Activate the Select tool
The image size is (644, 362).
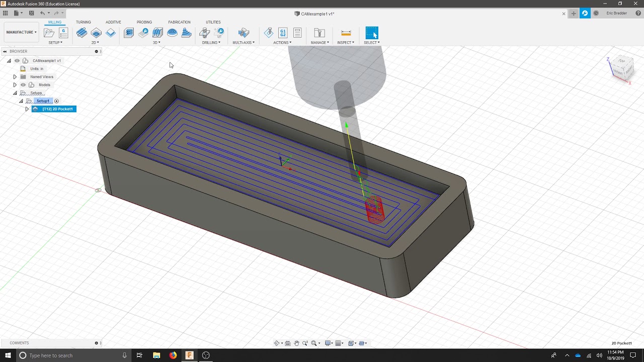[x=372, y=33]
